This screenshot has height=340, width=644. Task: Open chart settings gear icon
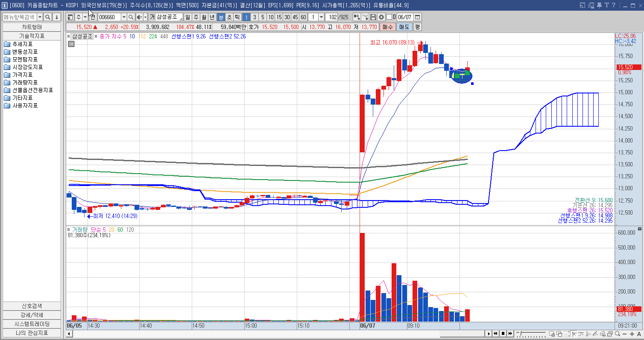point(381,17)
